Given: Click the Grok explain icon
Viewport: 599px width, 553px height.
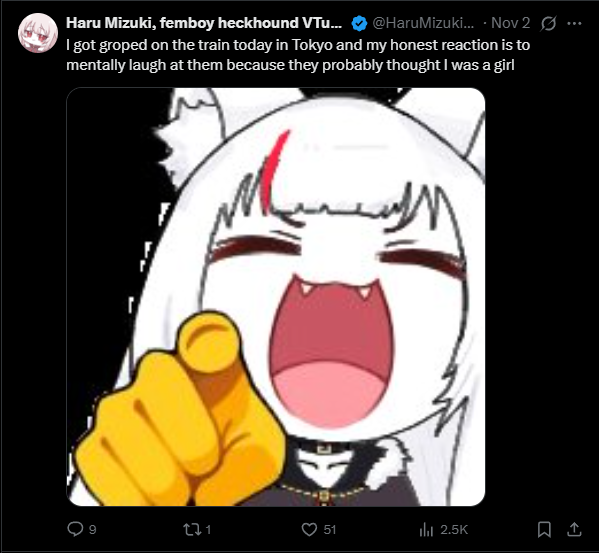Looking at the screenshot, I should pyautogui.click(x=548, y=24).
